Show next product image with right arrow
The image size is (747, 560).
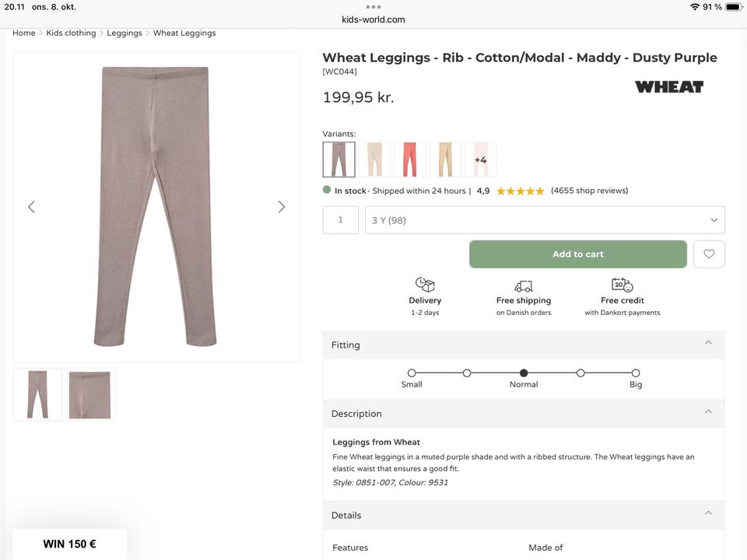pyautogui.click(x=282, y=207)
